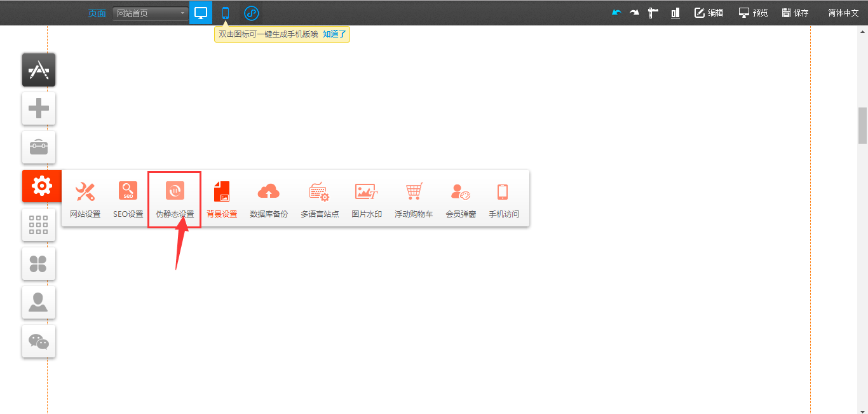Open 手机访问 mobile access settings

(x=503, y=198)
